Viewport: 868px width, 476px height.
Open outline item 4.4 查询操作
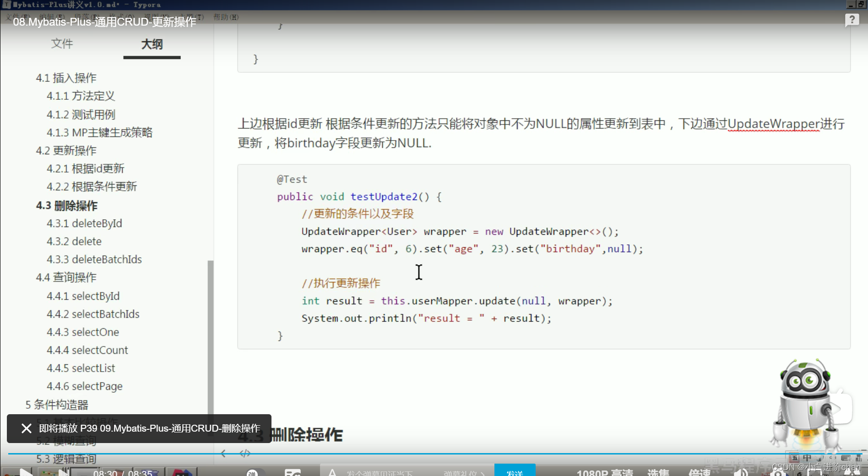(66, 277)
